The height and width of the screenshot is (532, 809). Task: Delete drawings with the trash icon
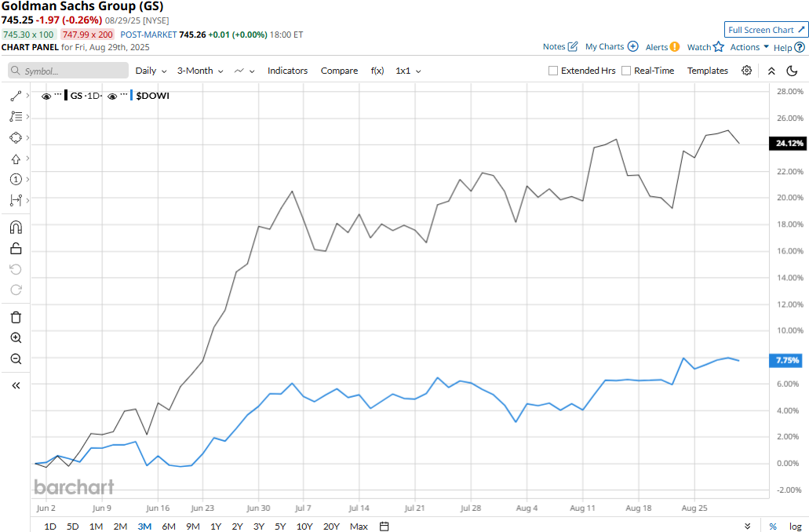(x=16, y=317)
